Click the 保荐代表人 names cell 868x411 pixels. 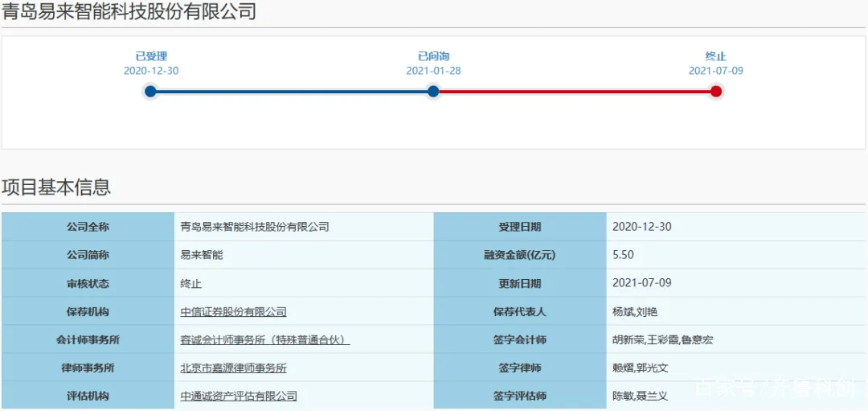click(x=635, y=312)
